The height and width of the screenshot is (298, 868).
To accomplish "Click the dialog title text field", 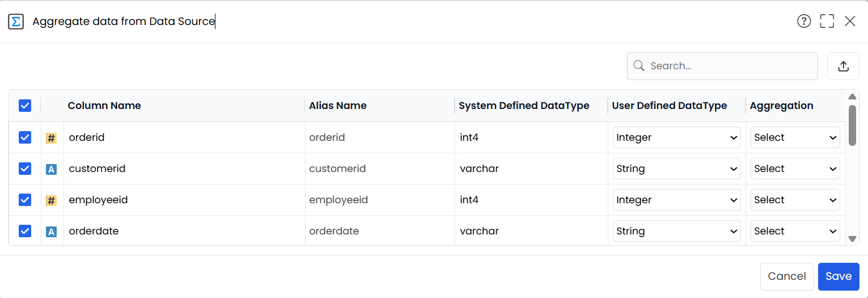I will [x=124, y=22].
